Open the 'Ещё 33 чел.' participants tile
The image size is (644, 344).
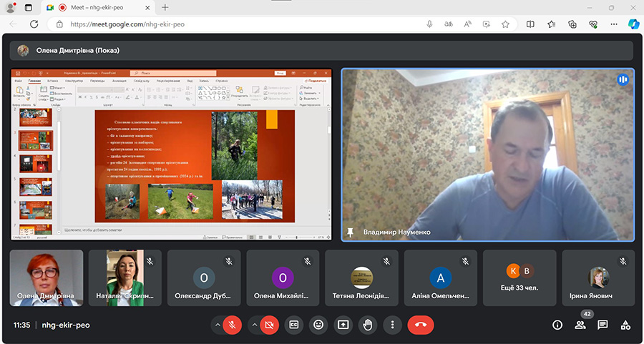(519, 277)
